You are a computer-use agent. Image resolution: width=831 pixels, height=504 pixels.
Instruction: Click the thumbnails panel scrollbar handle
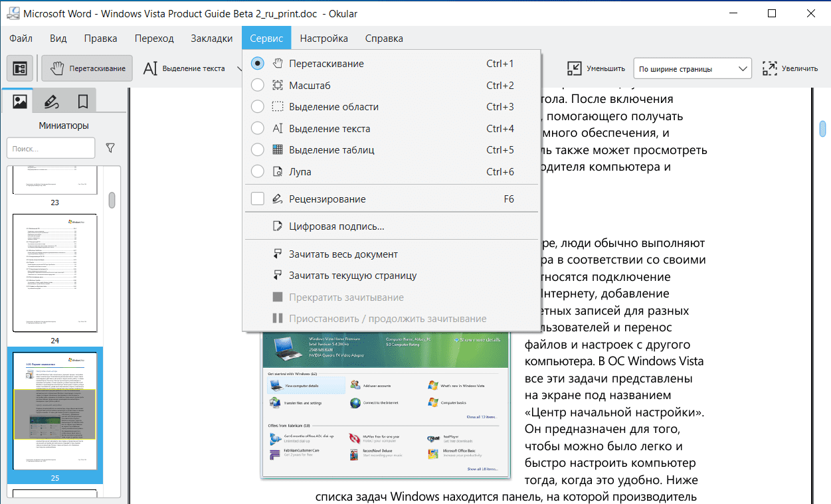tap(112, 200)
